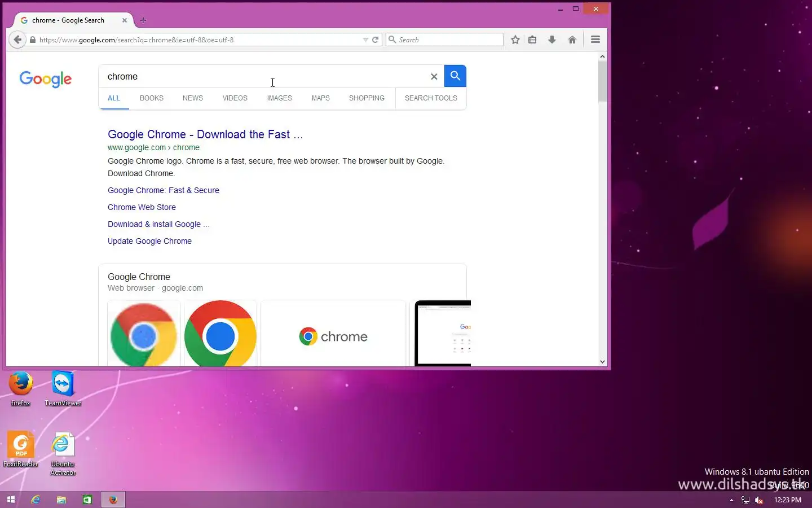Viewport: 812px width, 508px height.
Task: Switch to the MAPS tab
Action: (321, 98)
